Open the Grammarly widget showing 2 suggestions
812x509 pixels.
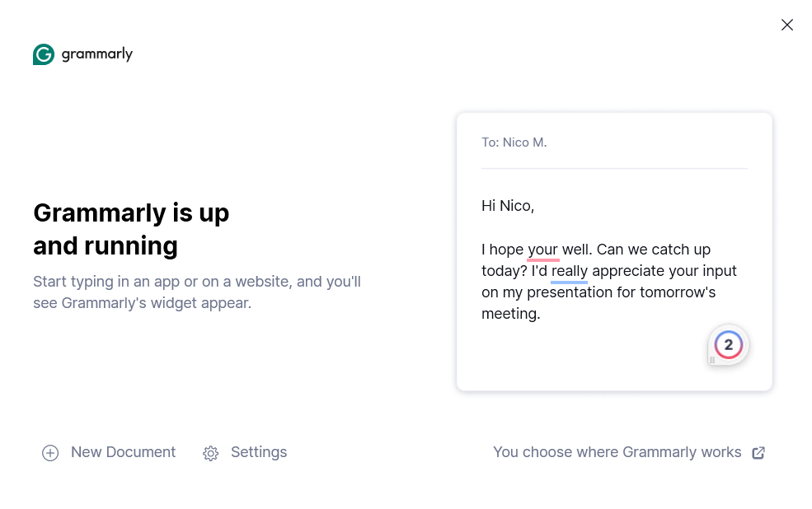[x=729, y=345]
